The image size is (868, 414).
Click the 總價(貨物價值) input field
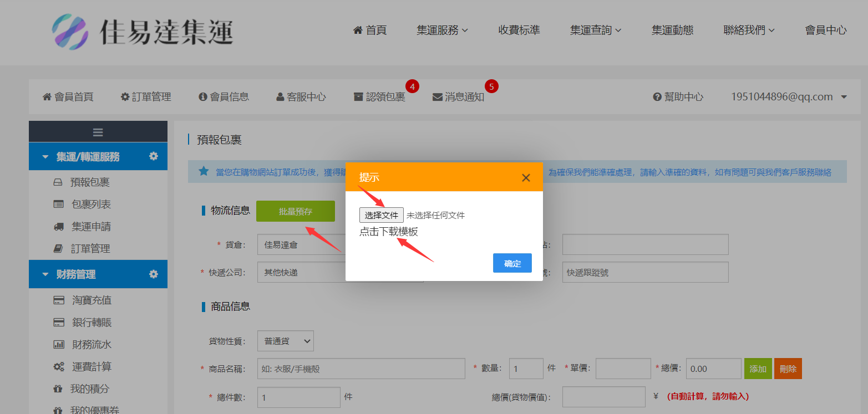click(x=604, y=397)
